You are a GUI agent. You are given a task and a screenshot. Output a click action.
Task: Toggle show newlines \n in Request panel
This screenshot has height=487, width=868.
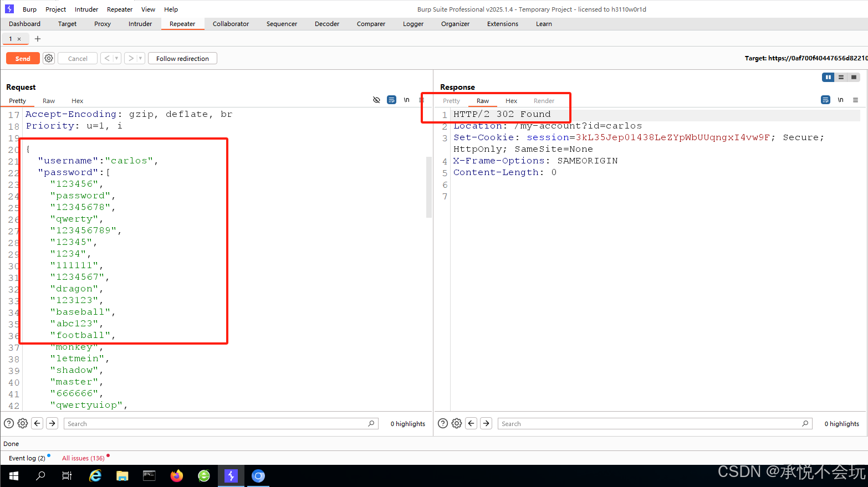pos(406,100)
